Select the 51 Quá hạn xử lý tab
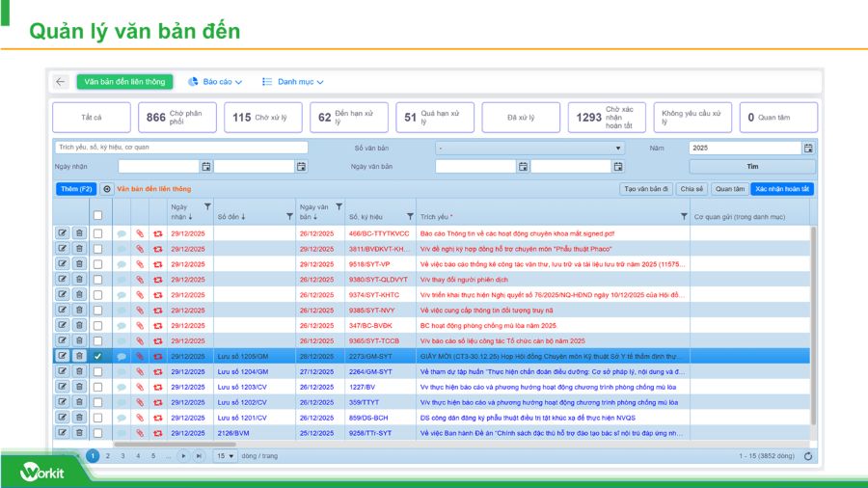Viewport: 868px width, 488px height. point(435,118)
